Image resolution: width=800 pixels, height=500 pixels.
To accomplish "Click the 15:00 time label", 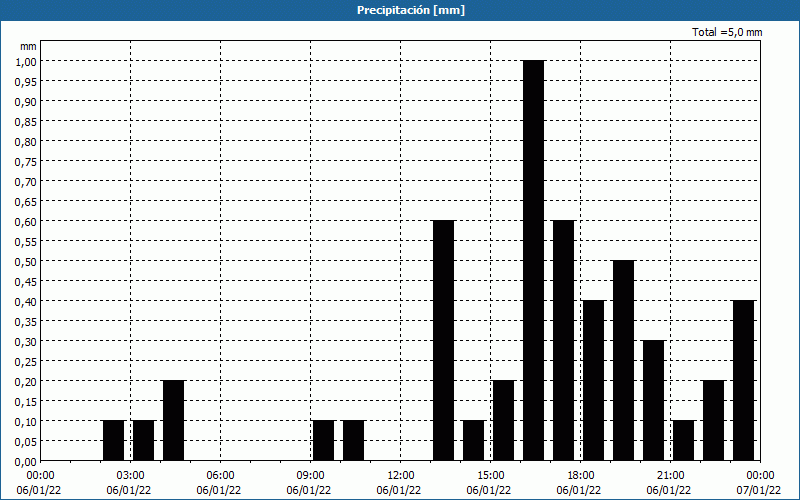I will pos(491,476).
